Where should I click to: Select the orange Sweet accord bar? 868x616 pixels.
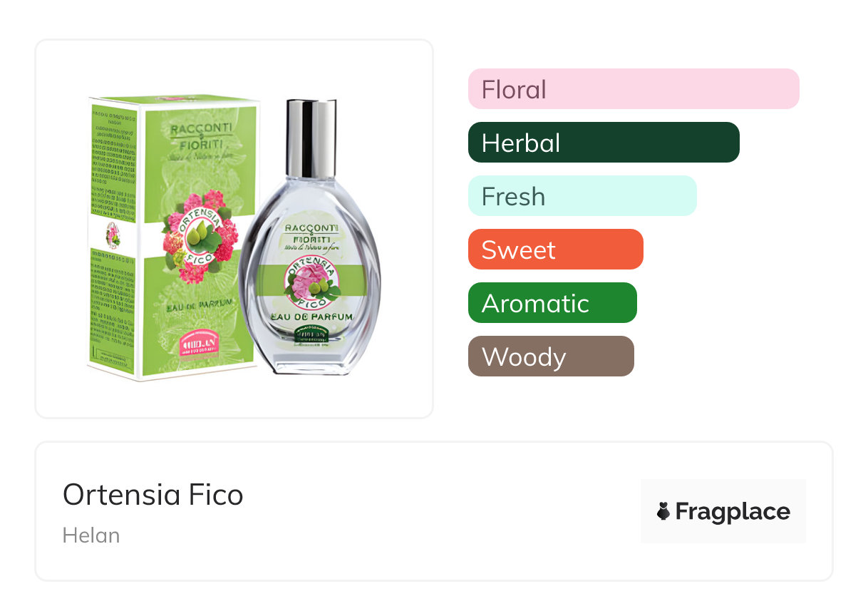(556, 250)
